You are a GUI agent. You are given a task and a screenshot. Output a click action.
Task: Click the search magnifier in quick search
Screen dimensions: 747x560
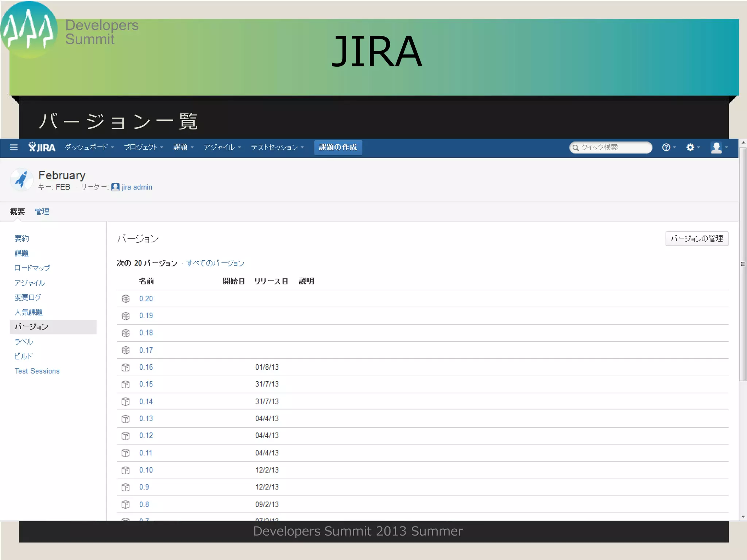point(576,148)
